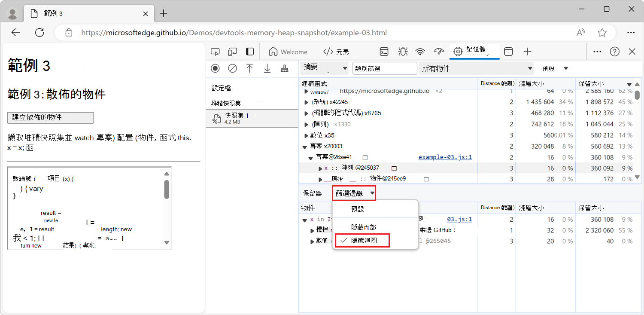Screen dimensions: 644x315
Task: Switch to the 元素 tab
Action: click(336, 52)
